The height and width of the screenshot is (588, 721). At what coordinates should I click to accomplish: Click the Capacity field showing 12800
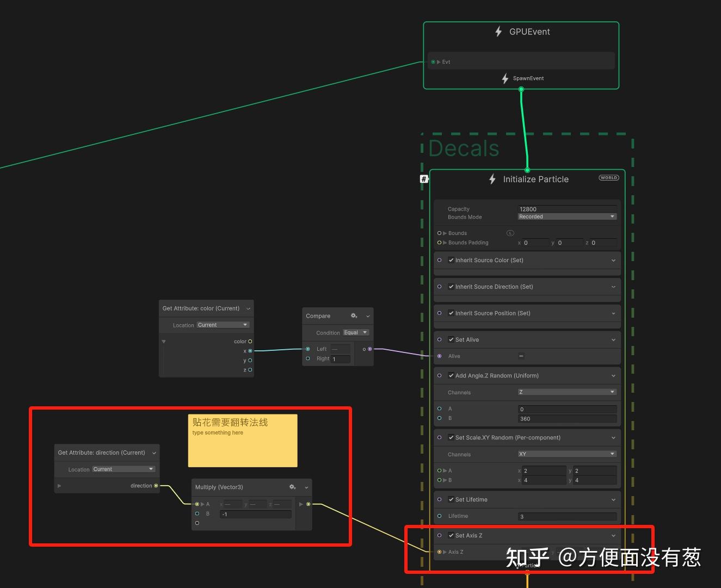point(567,209)
